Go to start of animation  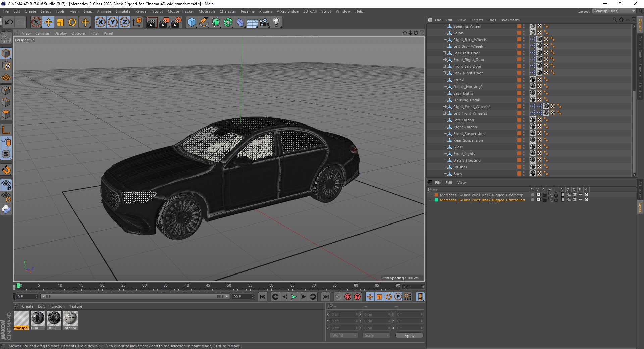pyautogui.click(x=263, y=297)
